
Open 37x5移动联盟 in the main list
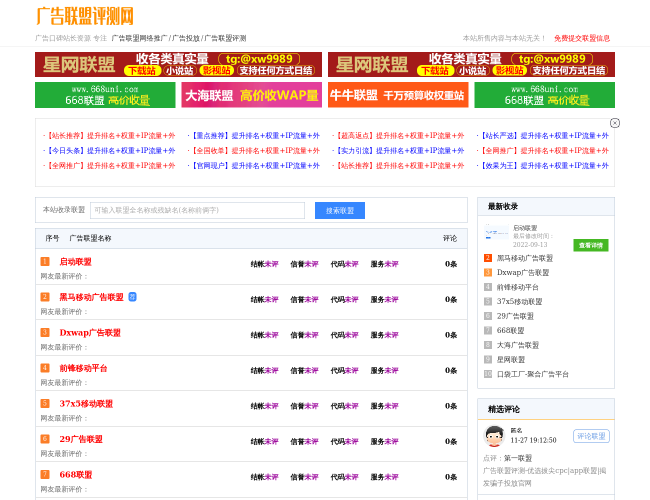tap(86, 404)
